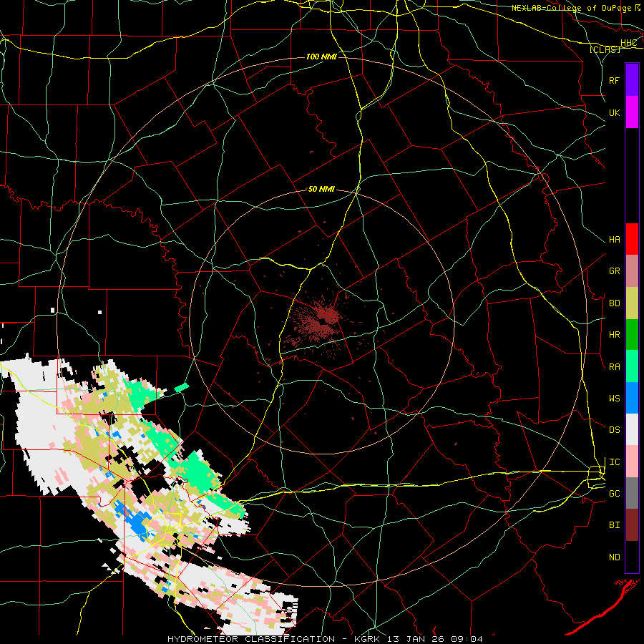644x644 pixels.
Task: Select the GR dusty-pink legend swatch
Action: [632, 271]
